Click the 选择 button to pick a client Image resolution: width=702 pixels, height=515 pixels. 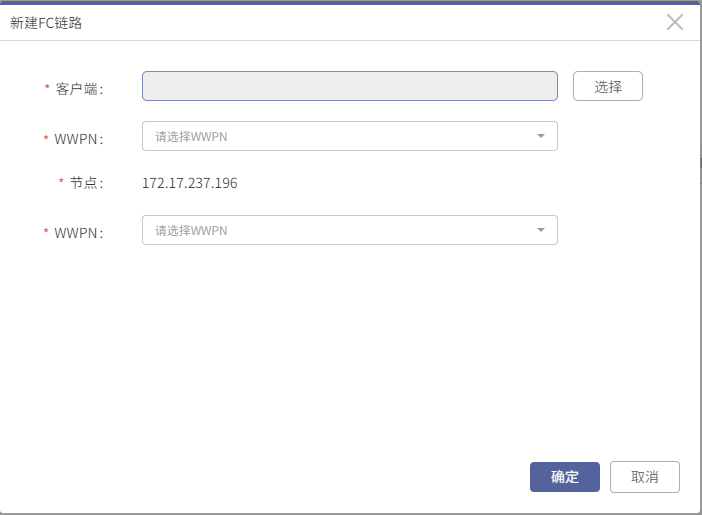click(608, 86)
